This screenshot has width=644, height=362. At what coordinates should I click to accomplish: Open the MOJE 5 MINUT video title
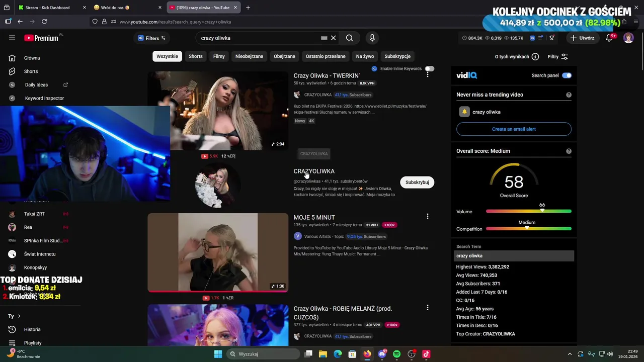(314, 217)
